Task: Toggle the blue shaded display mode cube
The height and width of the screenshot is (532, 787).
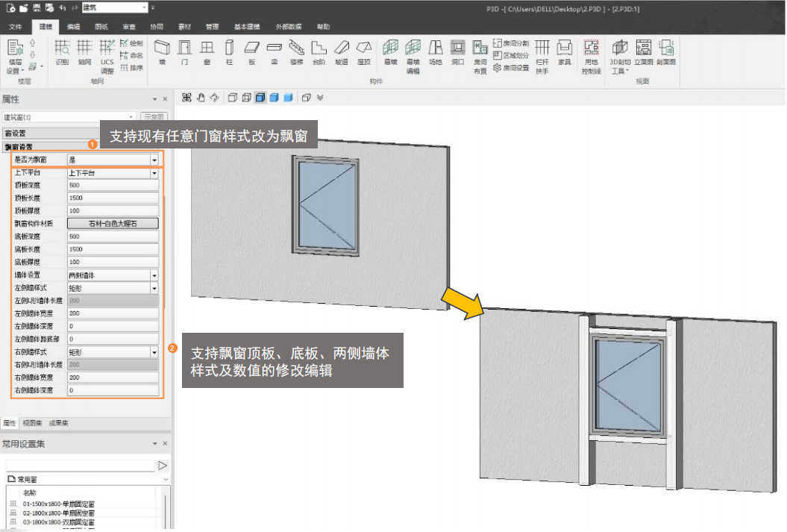Action: 274,97
